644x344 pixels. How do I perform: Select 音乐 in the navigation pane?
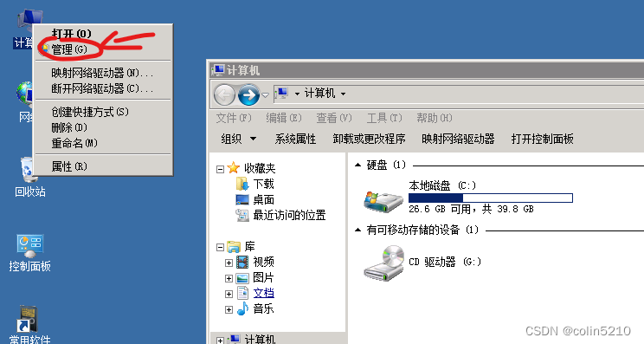coord(263,309)
